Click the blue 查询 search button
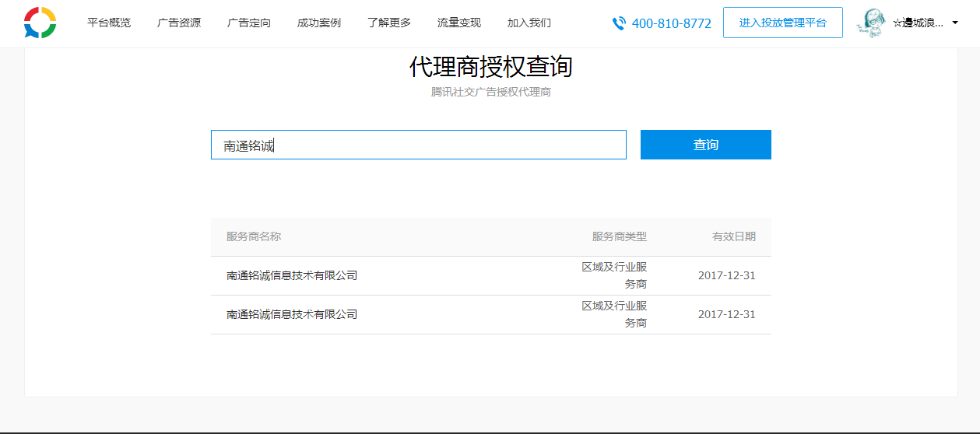The image size is (980, 434). coord(706,145)
